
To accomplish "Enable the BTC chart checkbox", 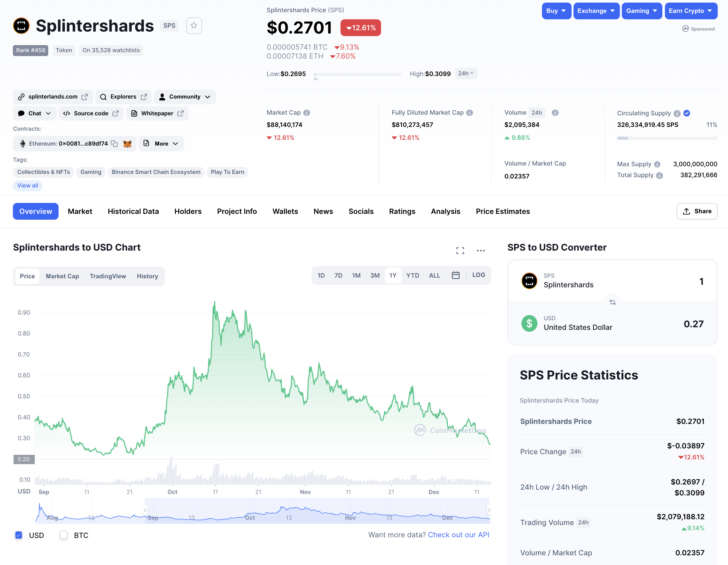I will click(64, 535).
